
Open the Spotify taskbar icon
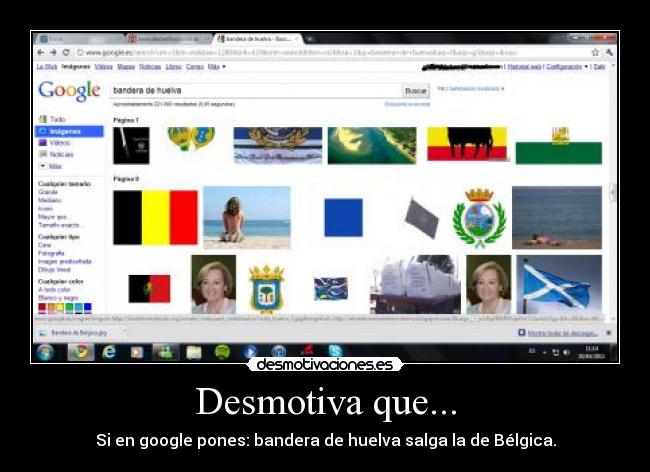click(222, 352)
